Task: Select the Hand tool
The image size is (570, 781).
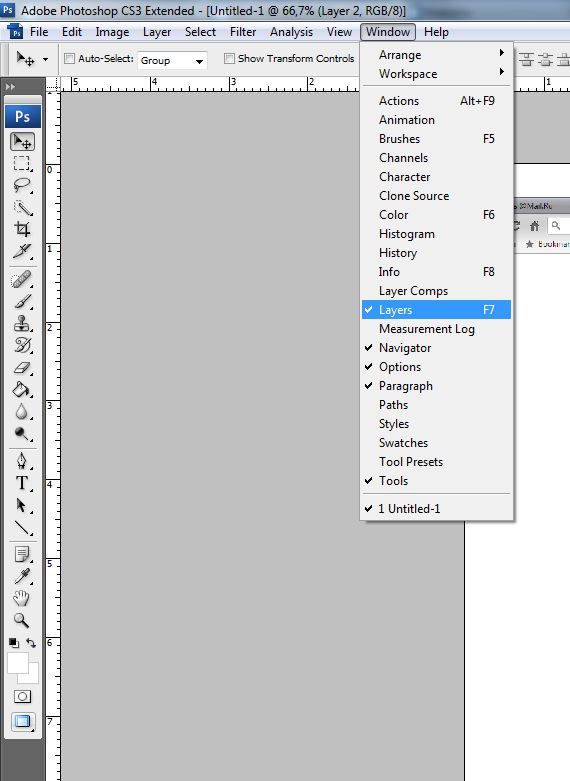Action: [x=22, y=598]
